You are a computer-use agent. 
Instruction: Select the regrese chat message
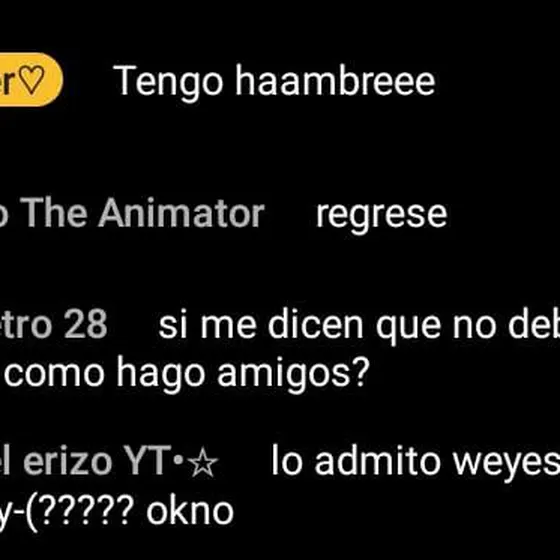point(381,216)
